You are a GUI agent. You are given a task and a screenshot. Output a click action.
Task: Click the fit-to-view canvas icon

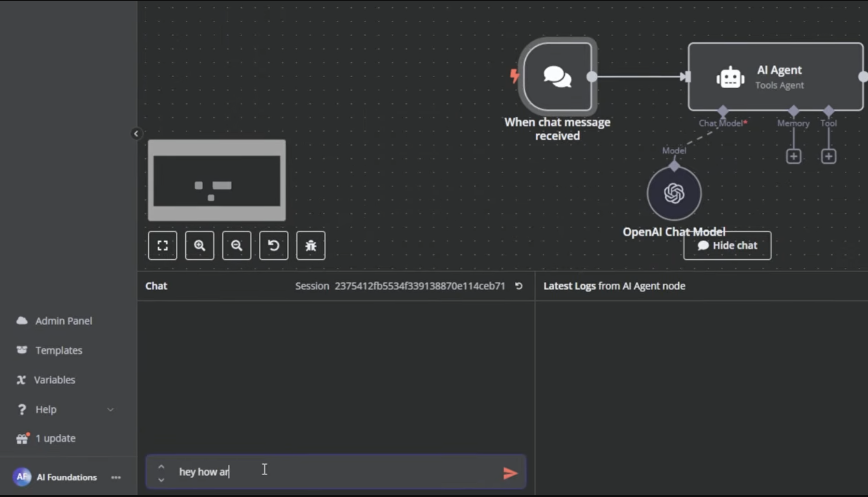tap(162, 246)
